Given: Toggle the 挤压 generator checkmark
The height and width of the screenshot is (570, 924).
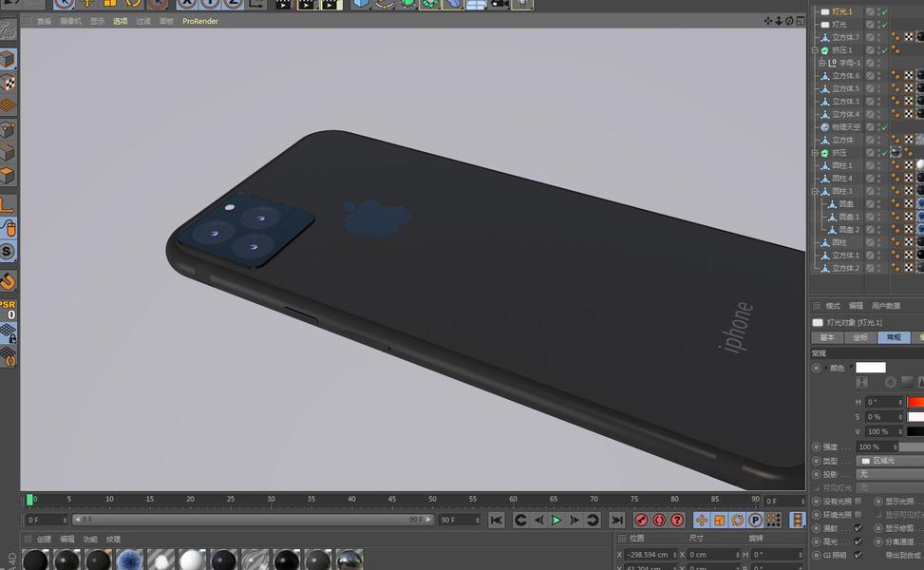Looking at the screenshot, I should (885, 153).
